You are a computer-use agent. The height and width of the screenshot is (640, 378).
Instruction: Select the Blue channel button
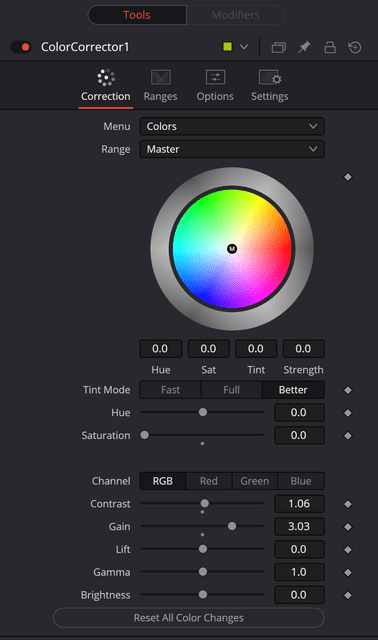click(301, 481)
